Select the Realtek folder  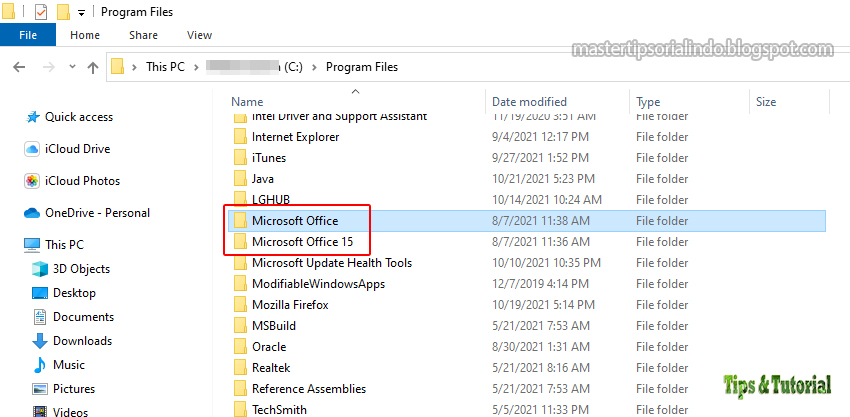271,368
